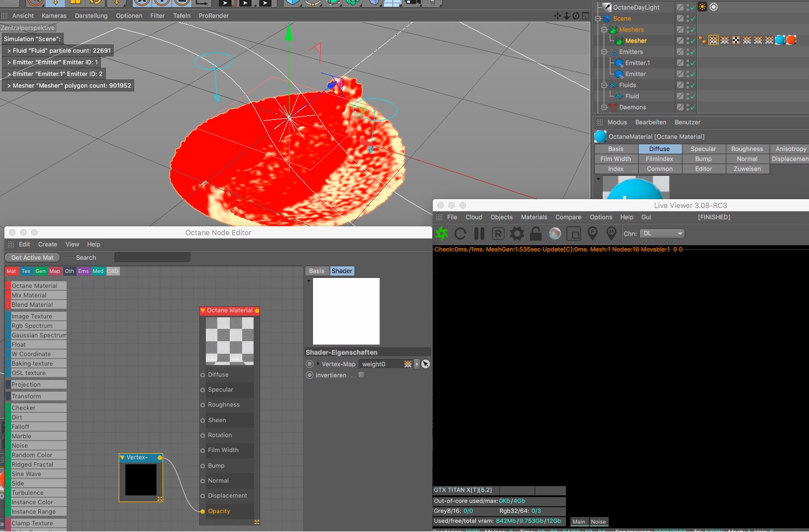Open the Compare menu in Live Viewer
The height and width of the screenshot is (532, 809).
(x=568, y=217)
